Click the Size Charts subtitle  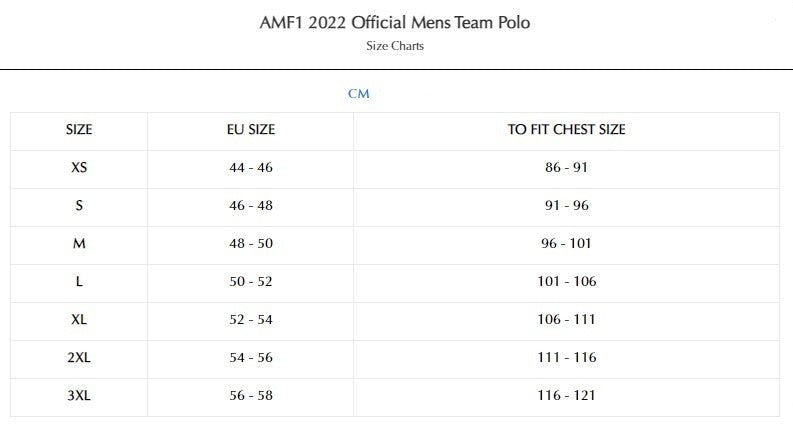(395, 46)
